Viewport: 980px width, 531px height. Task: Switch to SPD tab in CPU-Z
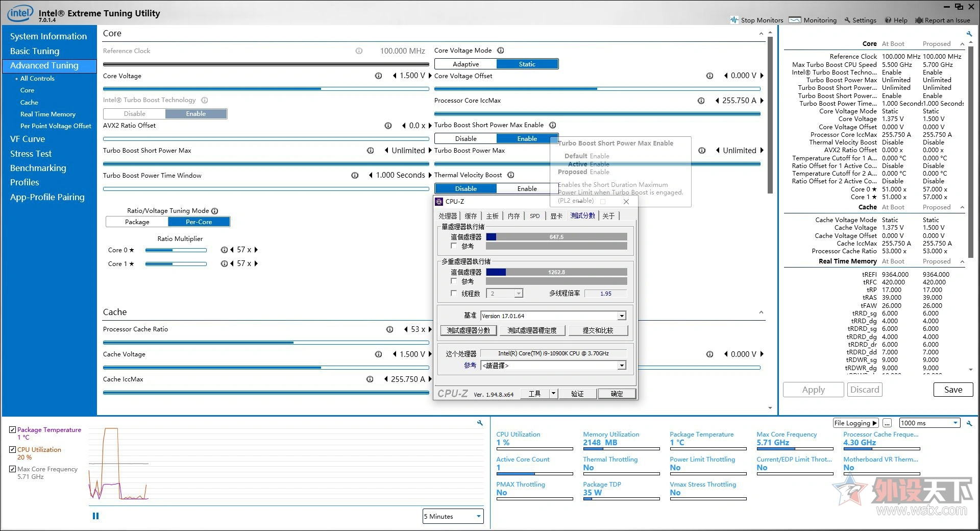534,216
